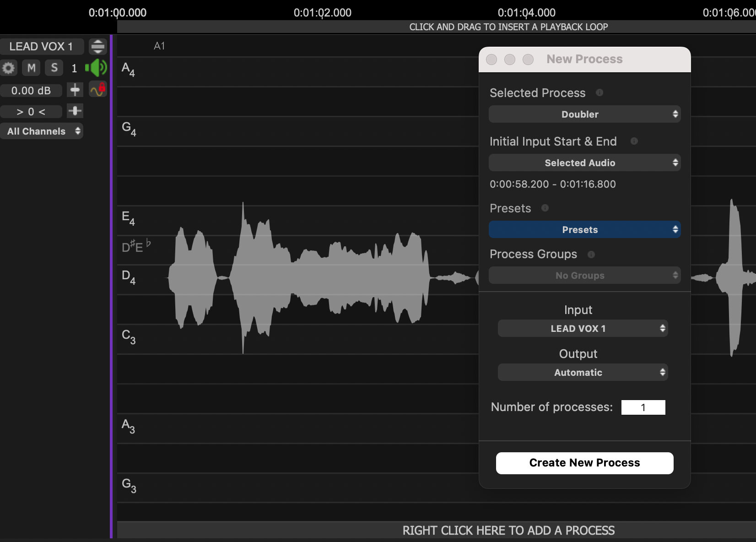Click info icon next to Presets label
Screen dimensions: 756x542
point(545,208)
